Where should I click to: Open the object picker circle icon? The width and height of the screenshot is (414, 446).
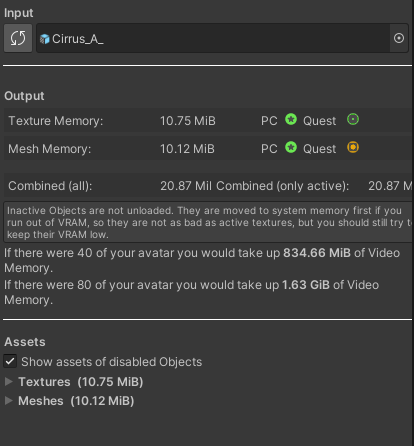(x=399, y=38)
